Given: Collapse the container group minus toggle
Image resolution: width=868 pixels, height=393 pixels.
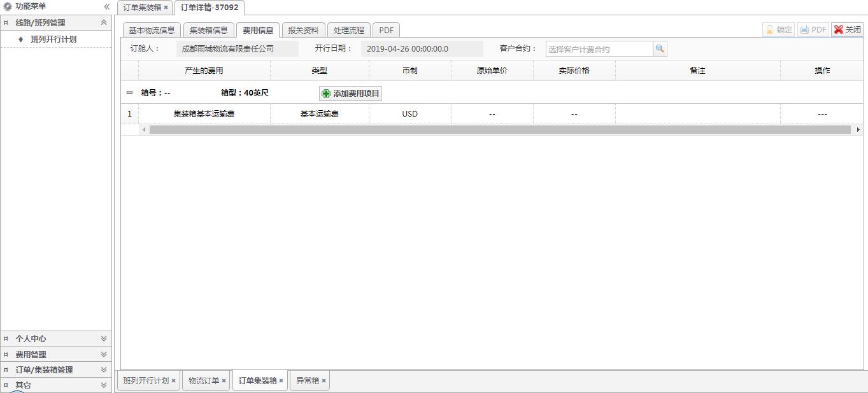Looking at the screenshot, I should 130,93.
